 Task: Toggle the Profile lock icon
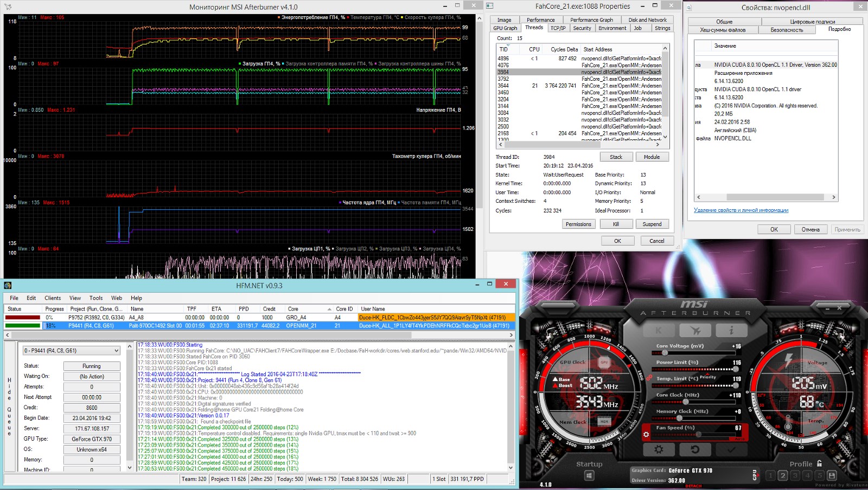pos(819,463)
